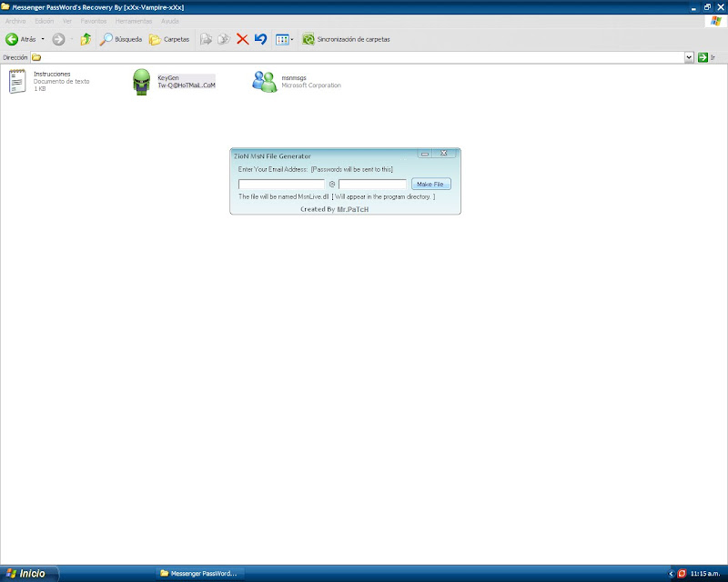This screenshot has height=582, width=728.
Task: Restore down the Explorer window
Action: point(707,7)
